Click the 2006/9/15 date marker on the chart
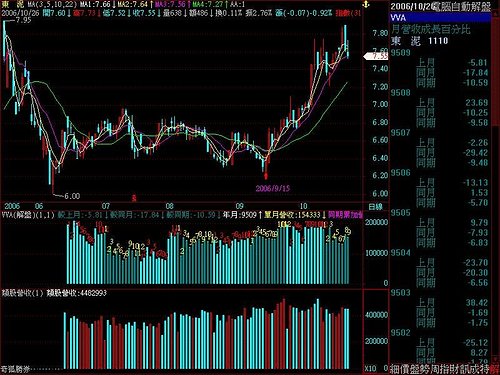This screenshot has width=500, height=375. 273,188
